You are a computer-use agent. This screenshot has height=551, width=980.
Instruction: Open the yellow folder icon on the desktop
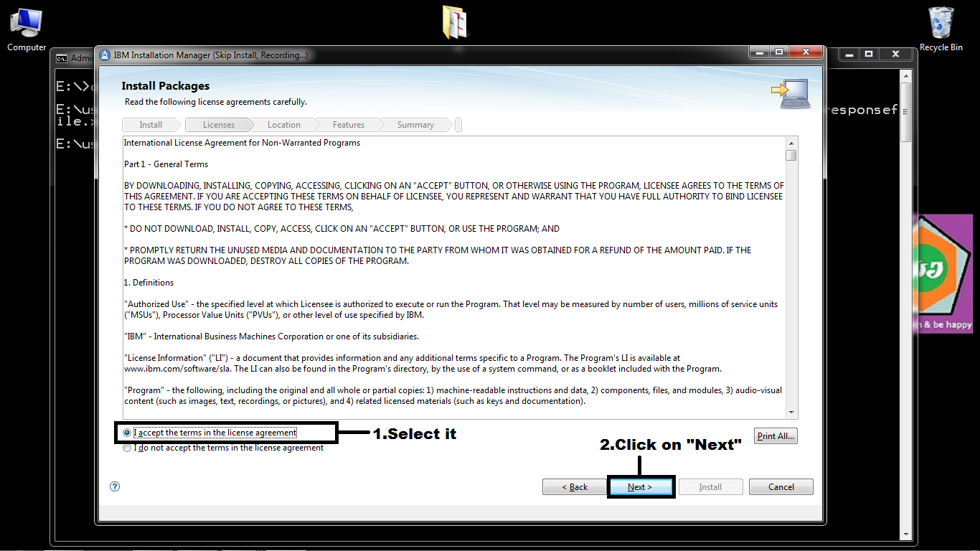(x=455, y=20)
